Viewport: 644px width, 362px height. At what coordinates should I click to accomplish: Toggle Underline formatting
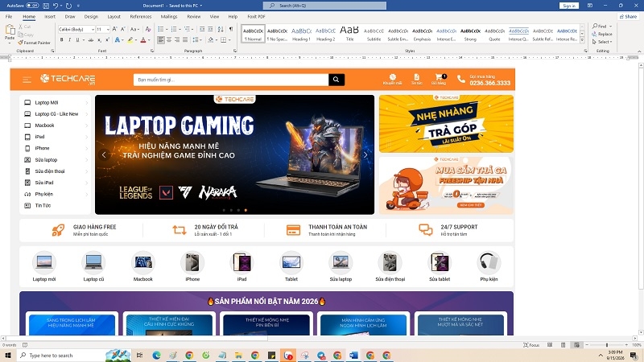(x=77, y=39)
